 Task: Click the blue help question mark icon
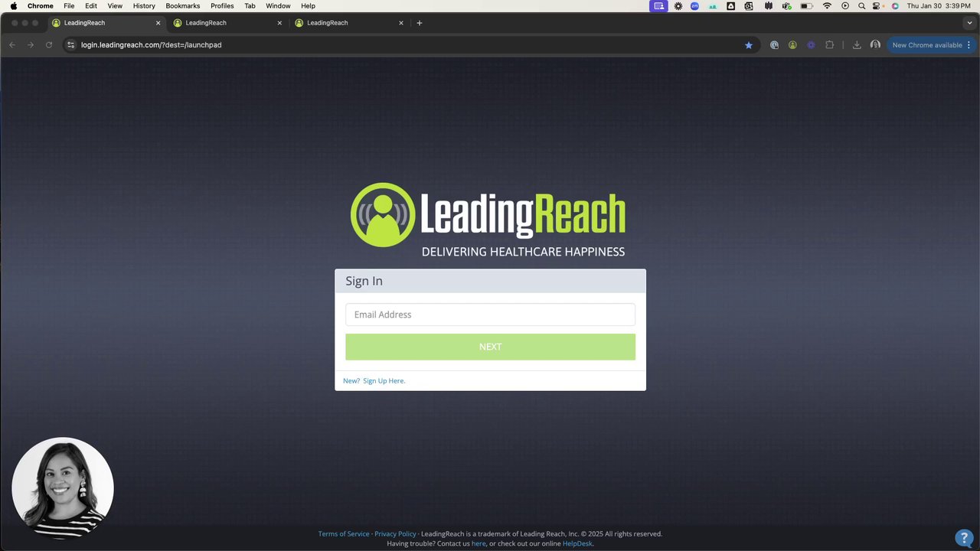tap(964, 537)
